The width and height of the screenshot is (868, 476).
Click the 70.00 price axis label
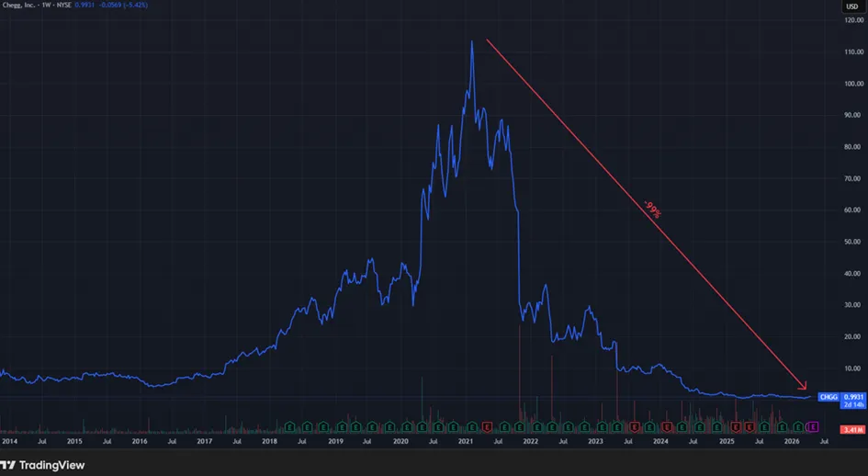[x=854, y=178]
